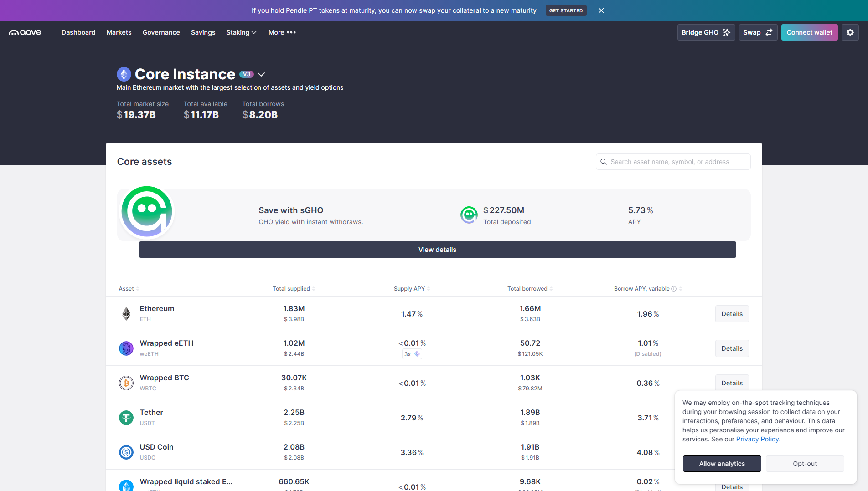The height and width of the screenshot is (491, 868).
Task: Open settings gear icon
Action: point(850,32)
